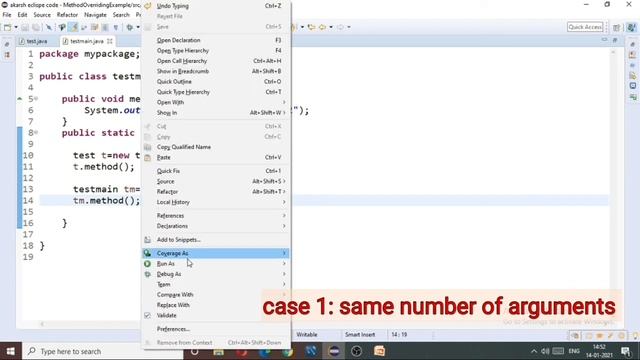
Task: Click the Smart Insert status bar field
Action: (360, 335)
